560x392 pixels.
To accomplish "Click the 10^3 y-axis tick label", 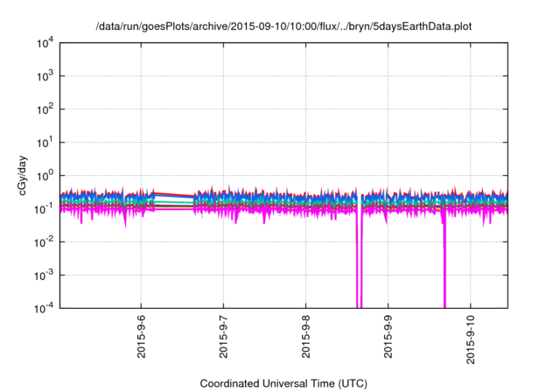I will [x=45, y=76].
